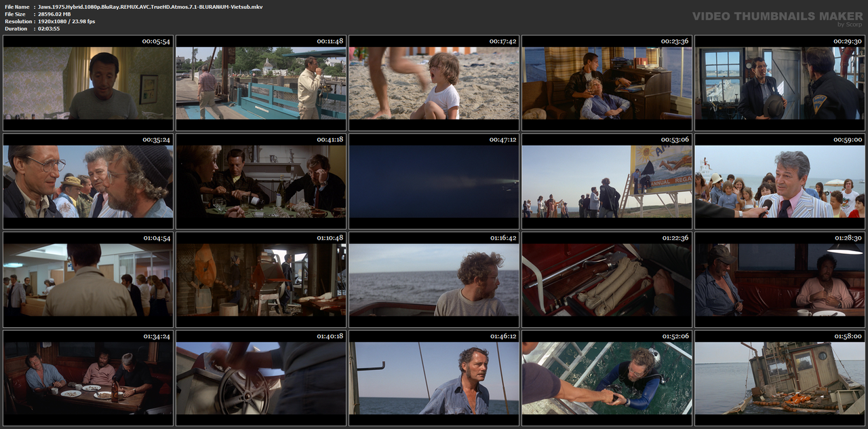Select the dark night thumbnail at 00:47:12
868x429 pixels.
(x=434, y=181)
